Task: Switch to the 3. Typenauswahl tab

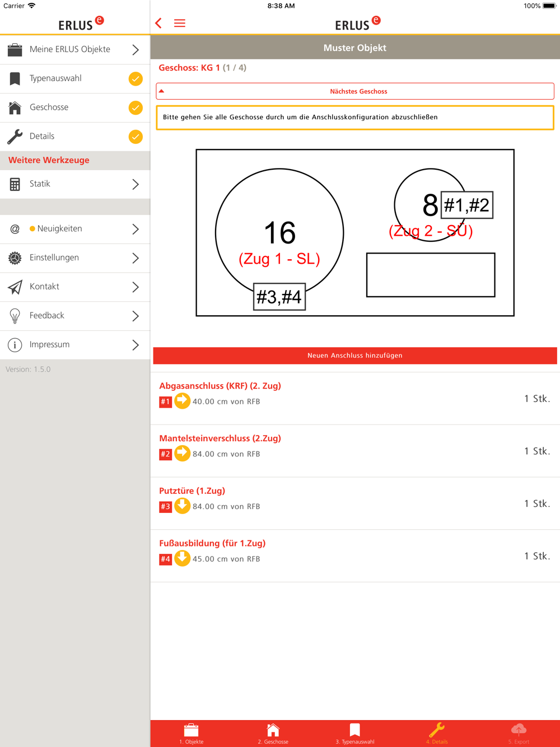Action: 355,734
